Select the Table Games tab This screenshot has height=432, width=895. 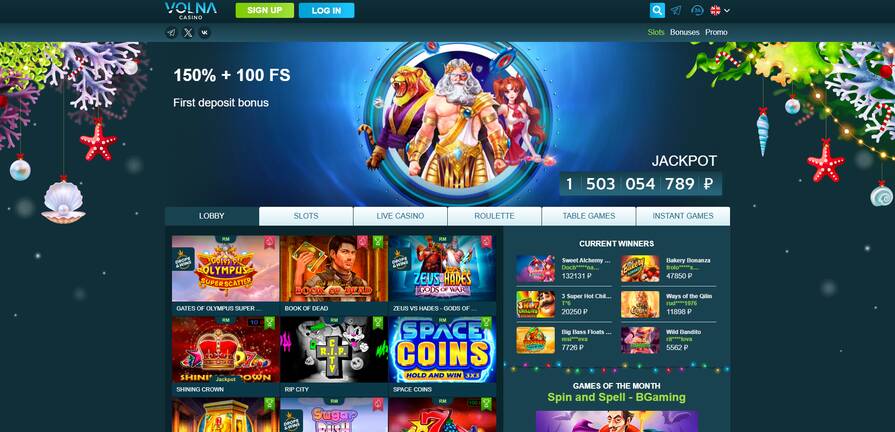[x=588, y=216]
